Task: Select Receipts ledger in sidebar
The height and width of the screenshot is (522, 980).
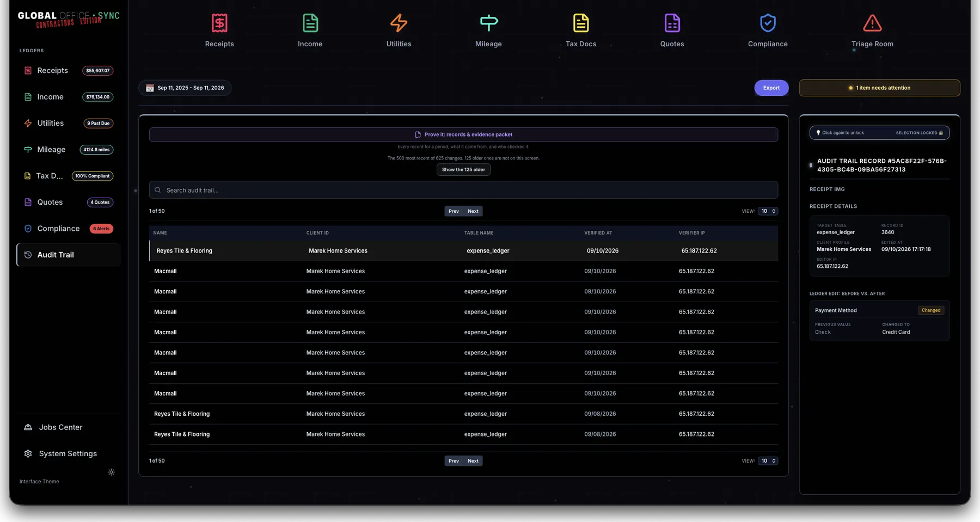Action: (x=69, y=71)
